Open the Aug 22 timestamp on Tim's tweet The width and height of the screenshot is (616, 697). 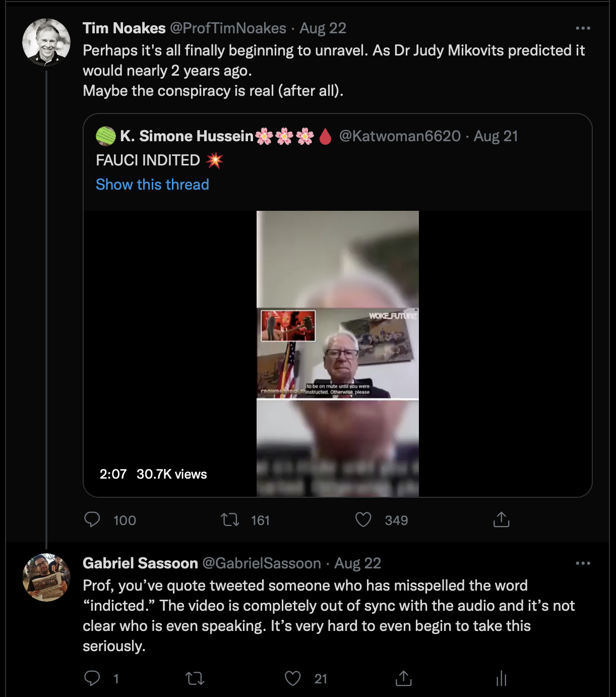click(x=323, y=28)
